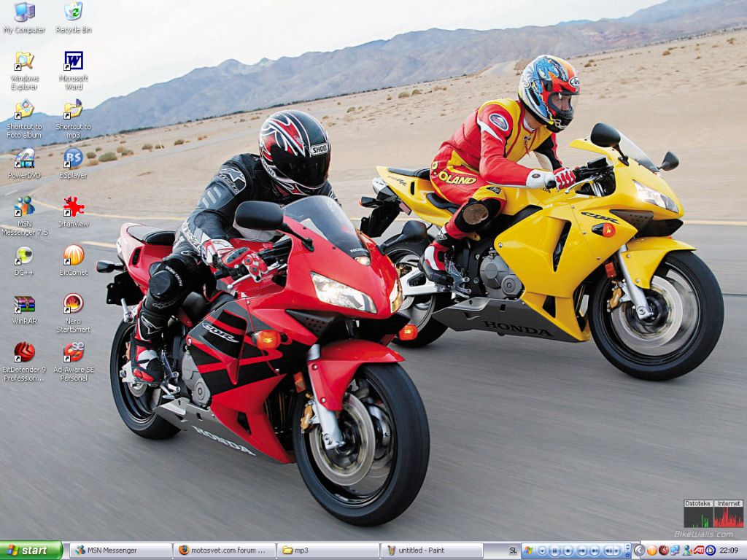Screen dimensions: 747x560
Task: Open the Media Player toolbar quick access dropdown
Action: (x=542, y=551)
